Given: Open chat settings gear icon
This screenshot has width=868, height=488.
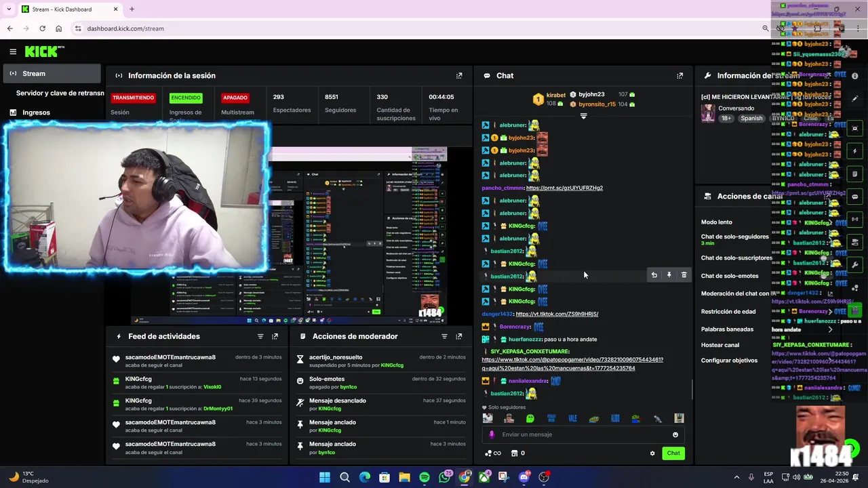Looking at the screenshot, I should 652,453.
